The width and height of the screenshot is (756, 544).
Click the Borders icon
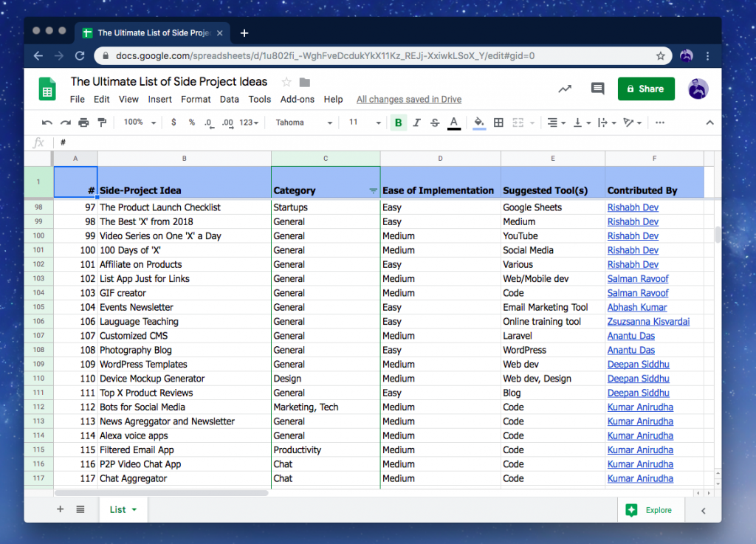pos(498,123)
